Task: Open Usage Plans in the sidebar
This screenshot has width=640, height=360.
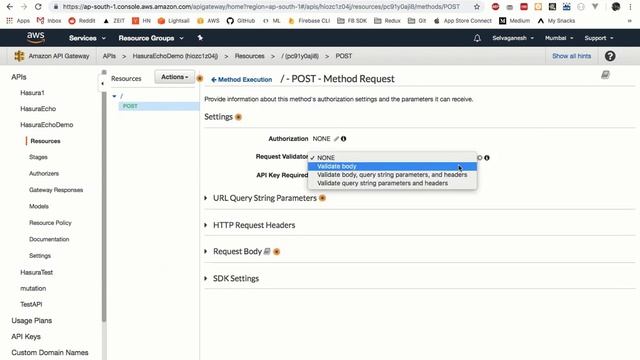Action: point(31,320)
